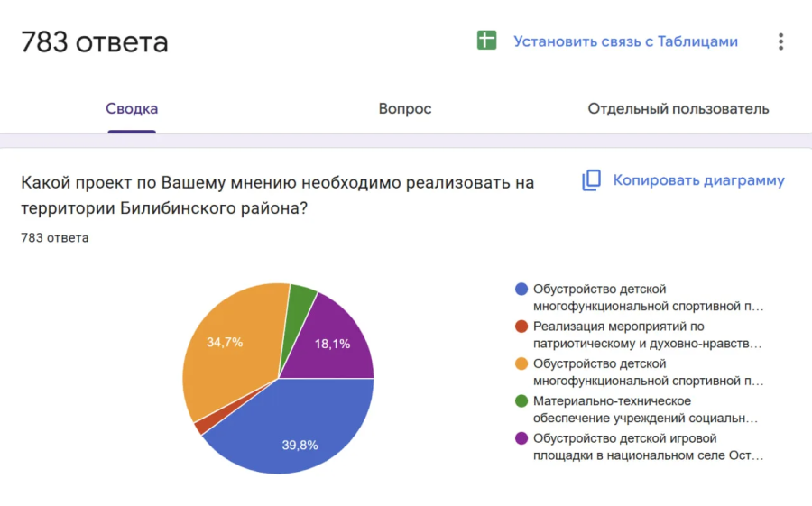The width and height of the screenshot is (812, 506).
Task: Click the green legend dot
Action: click(x=521, y=401)
